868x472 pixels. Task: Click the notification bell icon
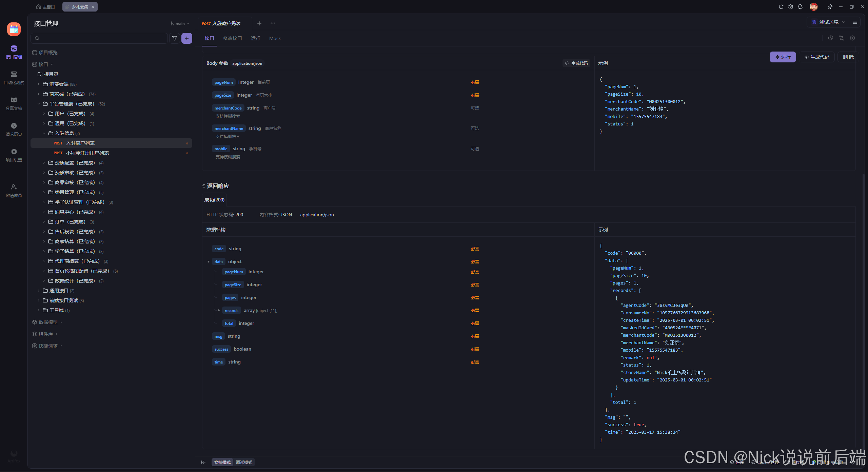click(800, 7)
